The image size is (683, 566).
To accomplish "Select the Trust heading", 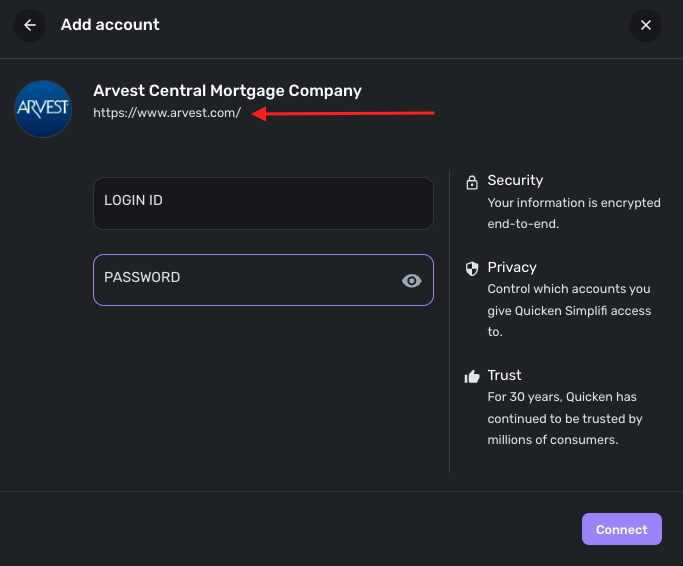I will click(504, 375).
